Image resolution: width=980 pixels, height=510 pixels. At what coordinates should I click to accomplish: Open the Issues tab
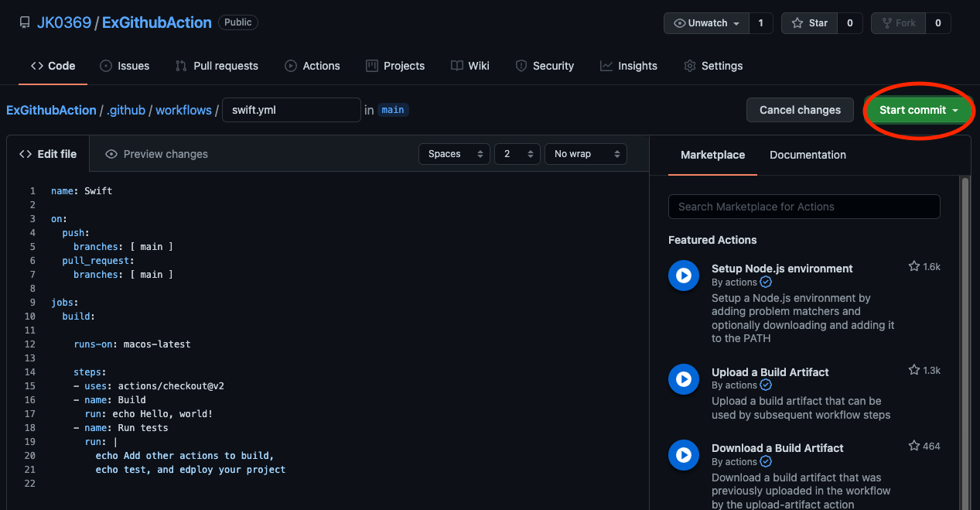(125, 66)
